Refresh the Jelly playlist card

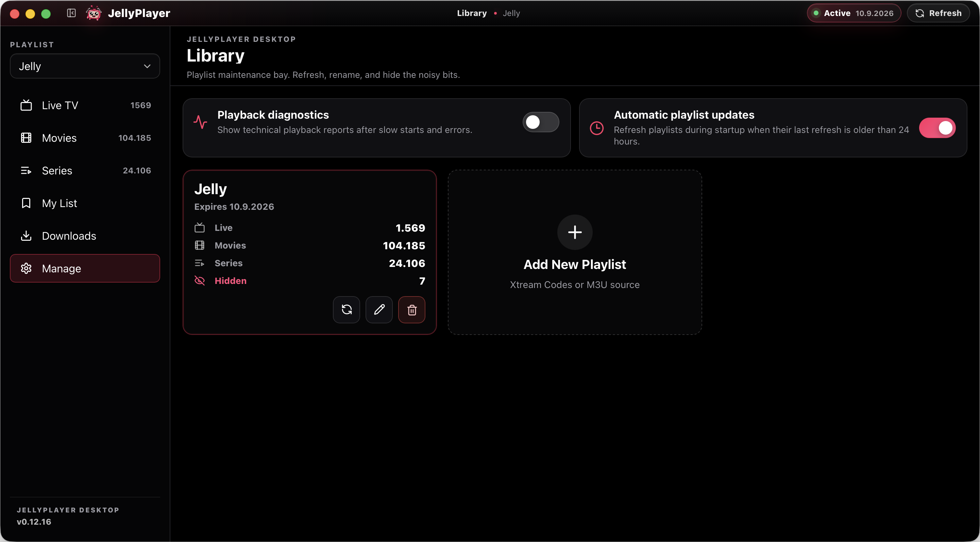[346, 310]
